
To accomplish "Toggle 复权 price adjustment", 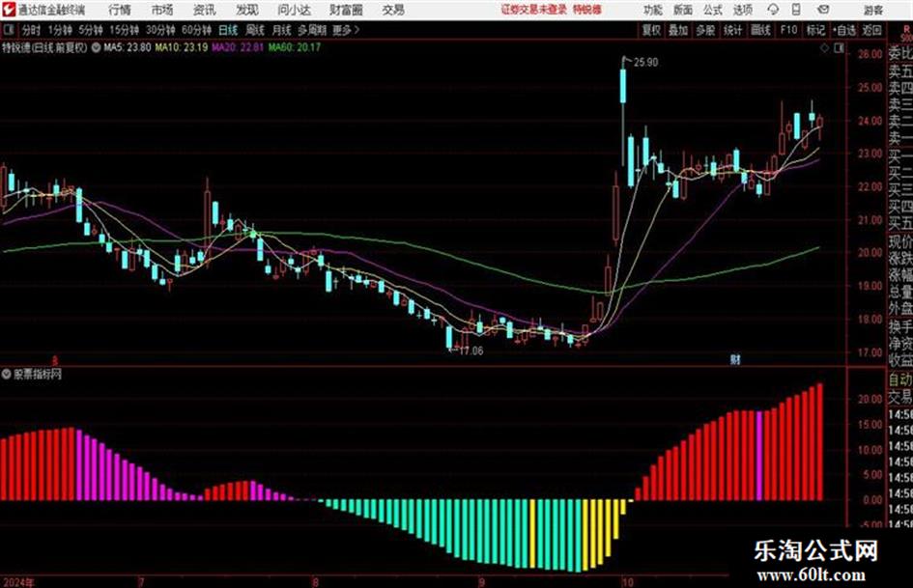I will tap(651, 30).
